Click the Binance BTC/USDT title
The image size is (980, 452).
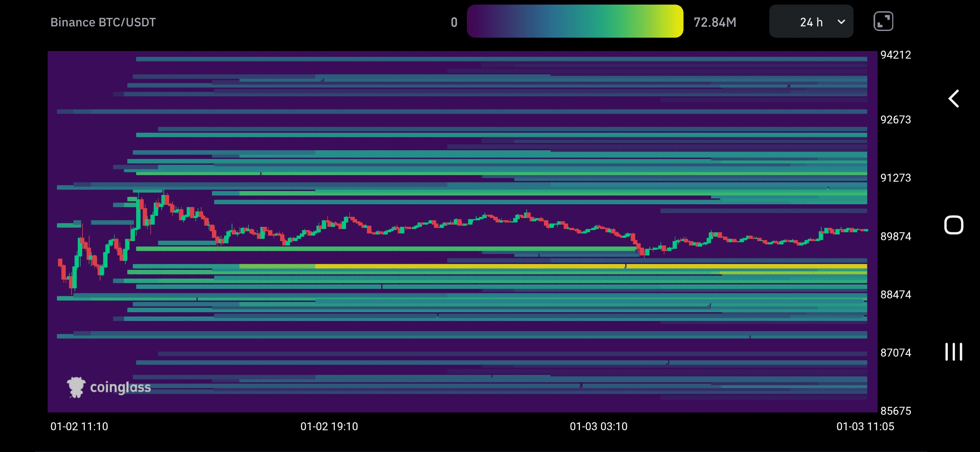click(103, 22)
